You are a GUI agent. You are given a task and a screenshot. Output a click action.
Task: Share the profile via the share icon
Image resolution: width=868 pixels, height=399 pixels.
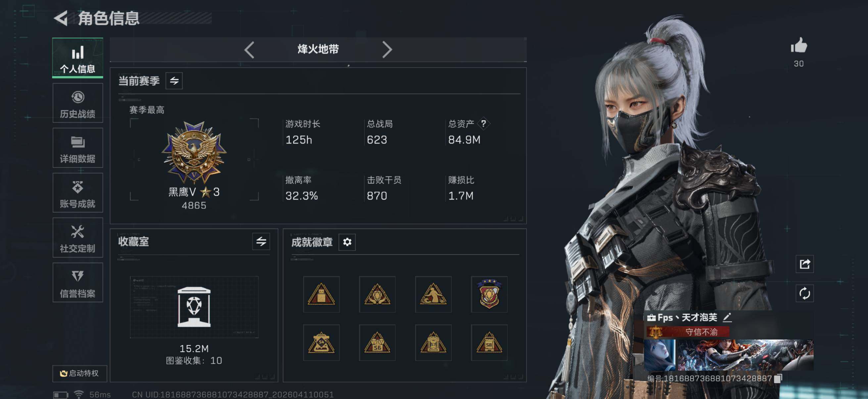pyautogui.click(x=805, y=264)
